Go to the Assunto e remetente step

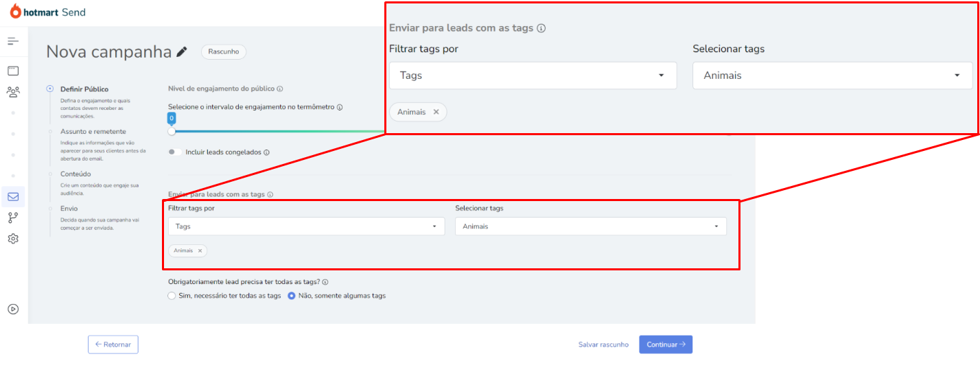[x=93, y=131]
